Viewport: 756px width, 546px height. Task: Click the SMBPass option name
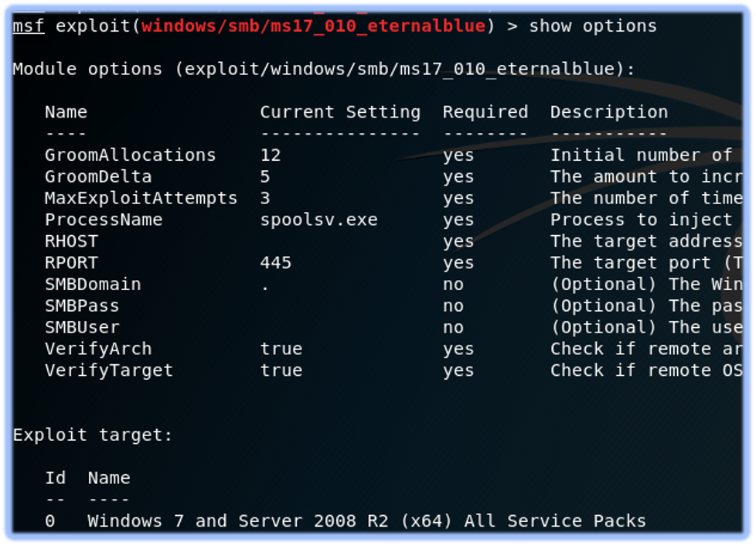pyautogui.click(x=82, y=305)
